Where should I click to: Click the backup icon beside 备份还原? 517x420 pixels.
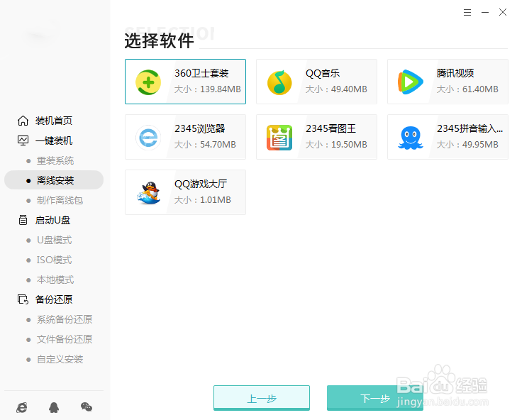(x=23, y=299)
